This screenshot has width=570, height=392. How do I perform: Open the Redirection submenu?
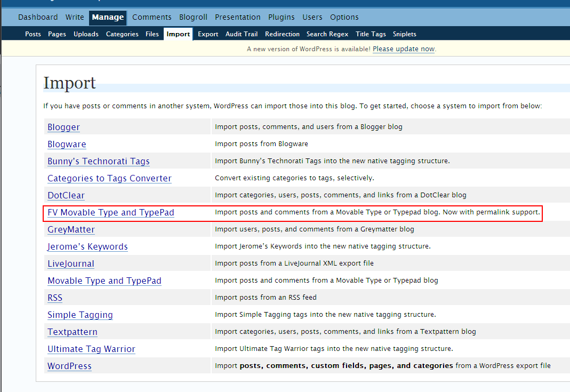tap(282, 34)
